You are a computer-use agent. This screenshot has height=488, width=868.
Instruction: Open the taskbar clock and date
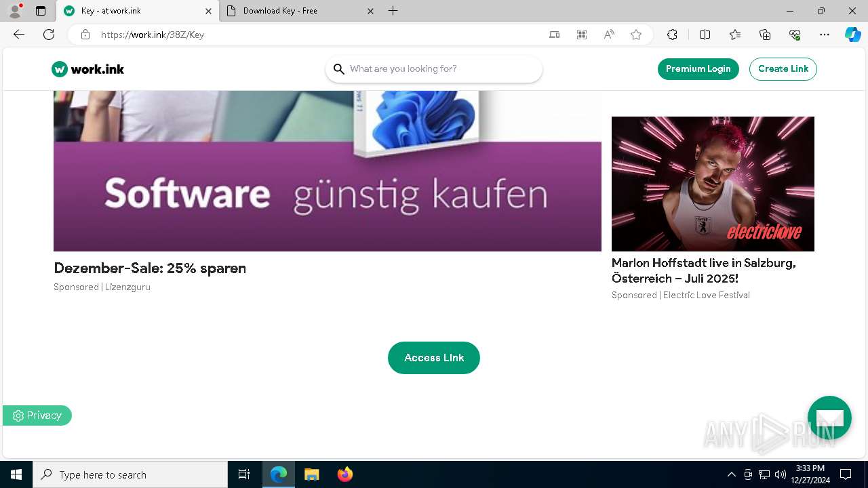810,474
